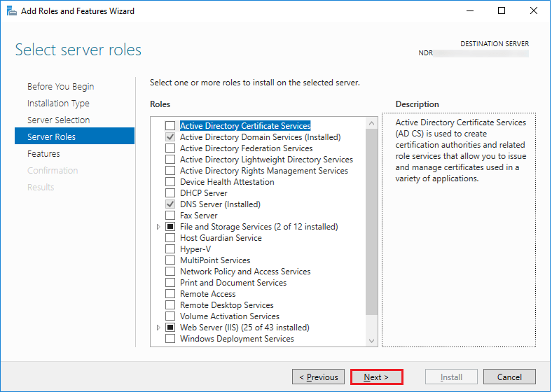Click scroll up arrow in roles list
The height and width of the screenshot is (392, 552).
[371, 123]
